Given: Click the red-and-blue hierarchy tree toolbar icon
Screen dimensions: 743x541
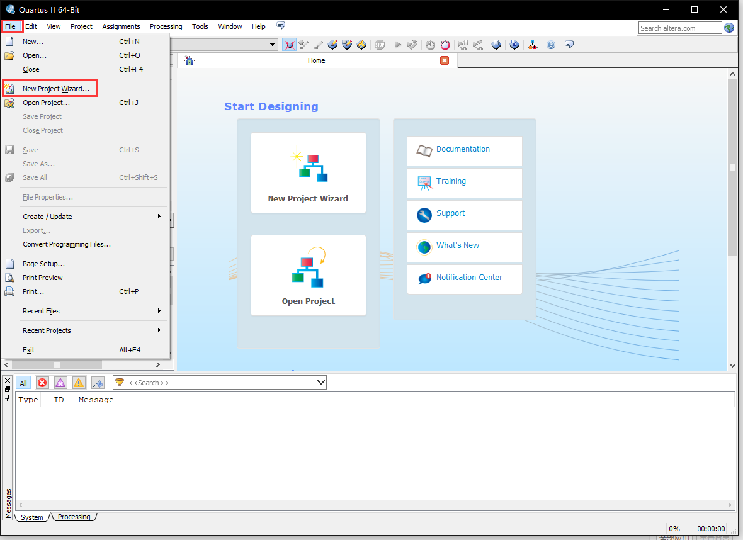Looking at the screenshot, I should (x=533, y=45).
